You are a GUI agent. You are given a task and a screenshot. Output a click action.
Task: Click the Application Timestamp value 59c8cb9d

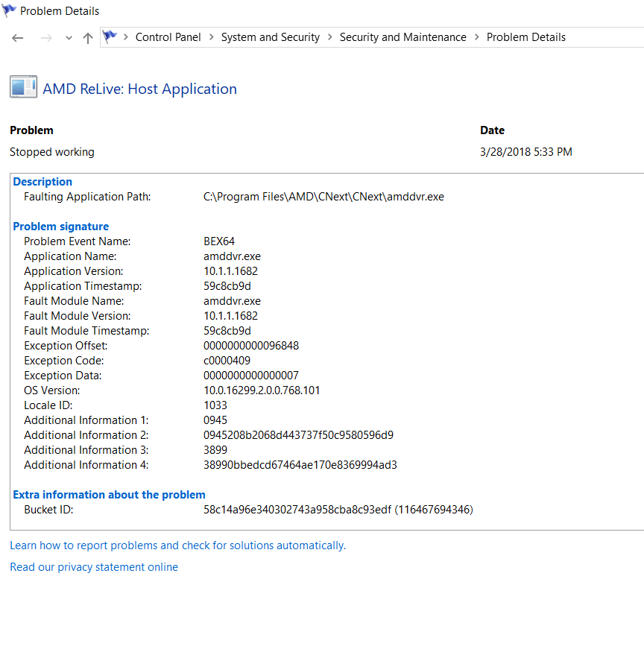tap(227, 286)
